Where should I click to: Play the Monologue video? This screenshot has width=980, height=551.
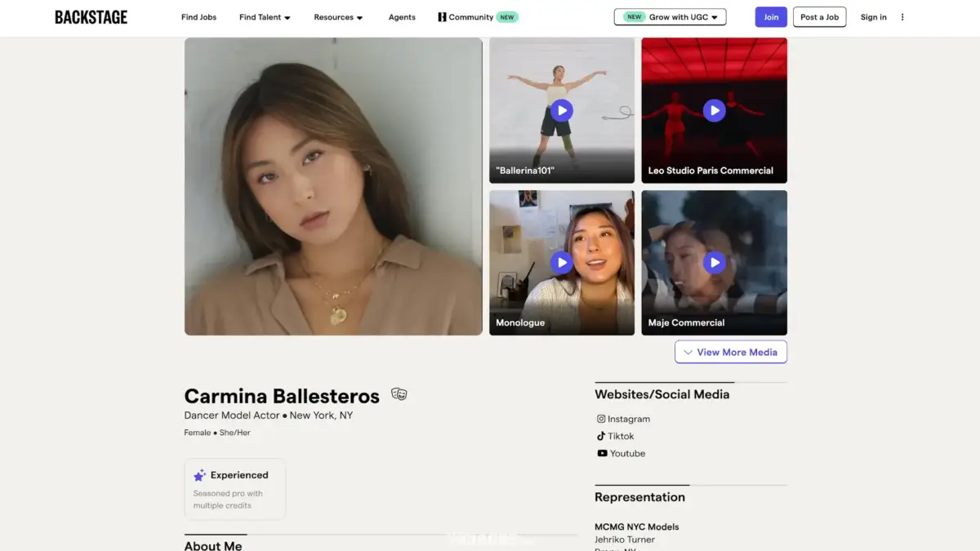click(561, 262)
